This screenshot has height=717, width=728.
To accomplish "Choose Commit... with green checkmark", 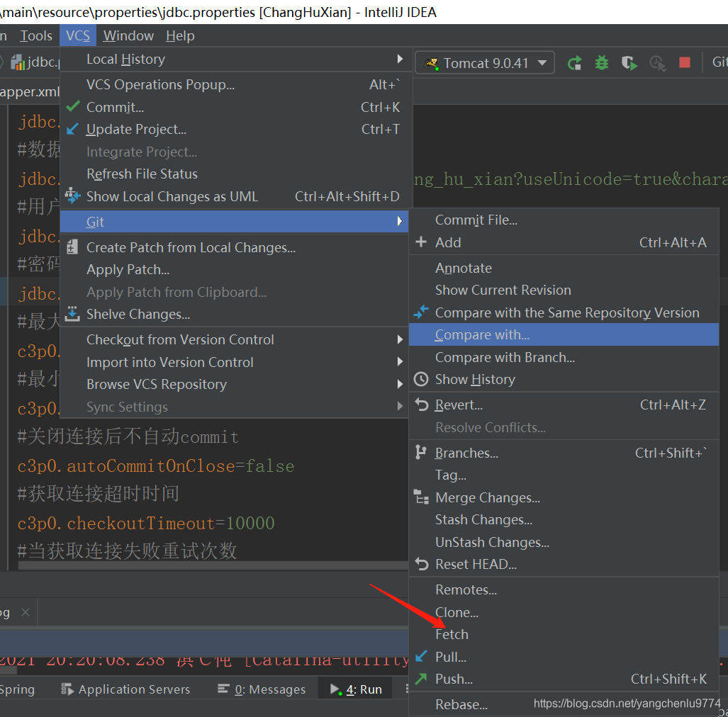I will (236, 107).
